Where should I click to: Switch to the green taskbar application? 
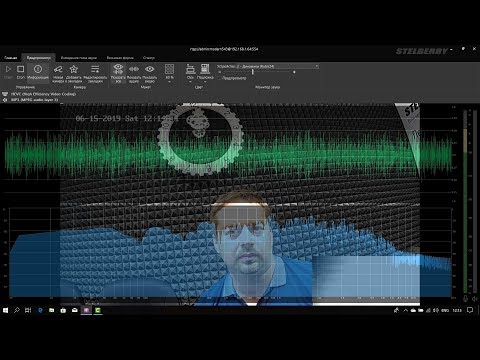98,310
